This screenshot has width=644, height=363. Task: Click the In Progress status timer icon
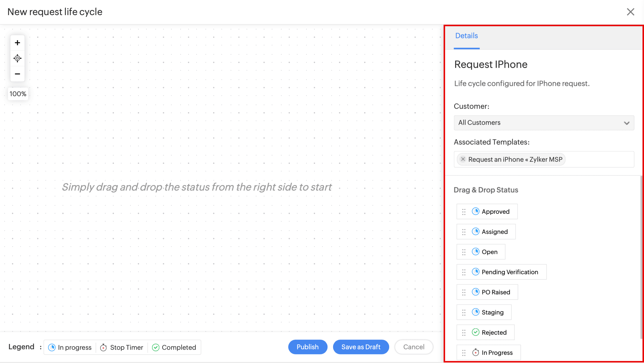475,352
